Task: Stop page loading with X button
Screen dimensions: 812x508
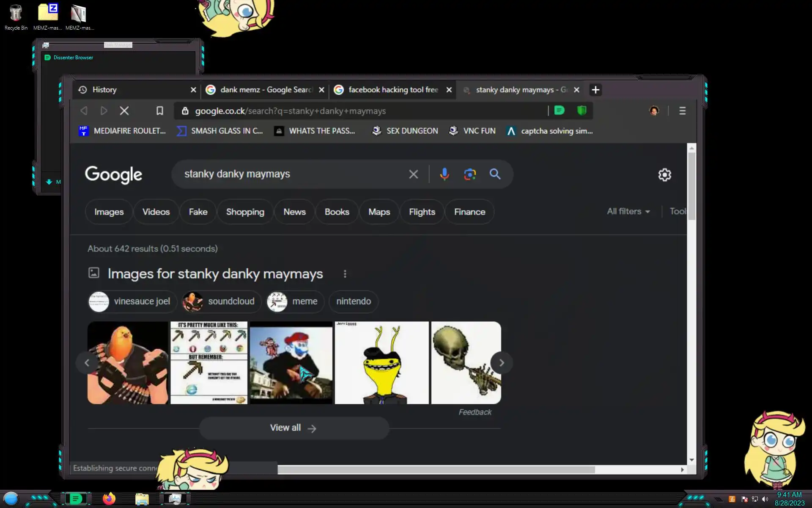Action: point(124,111)
